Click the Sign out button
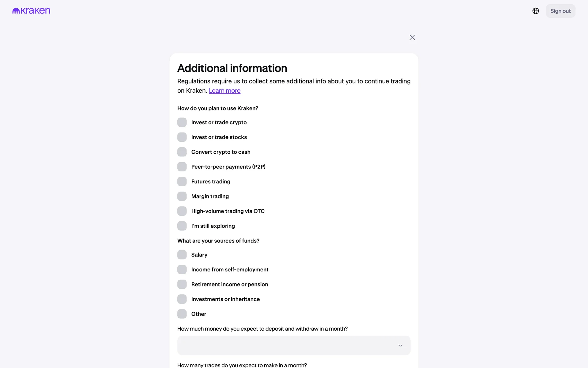Screen dimensions: 588x368 click(560, 11)
